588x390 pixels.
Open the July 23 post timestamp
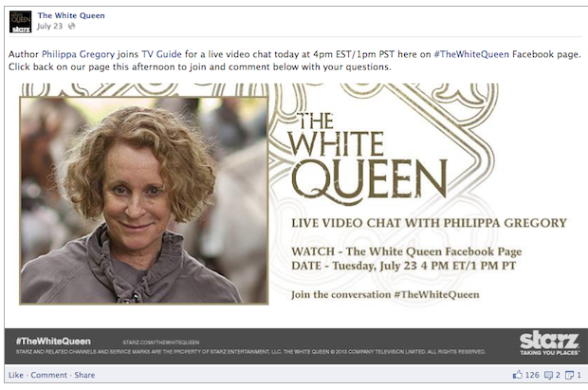pos(49,27)
